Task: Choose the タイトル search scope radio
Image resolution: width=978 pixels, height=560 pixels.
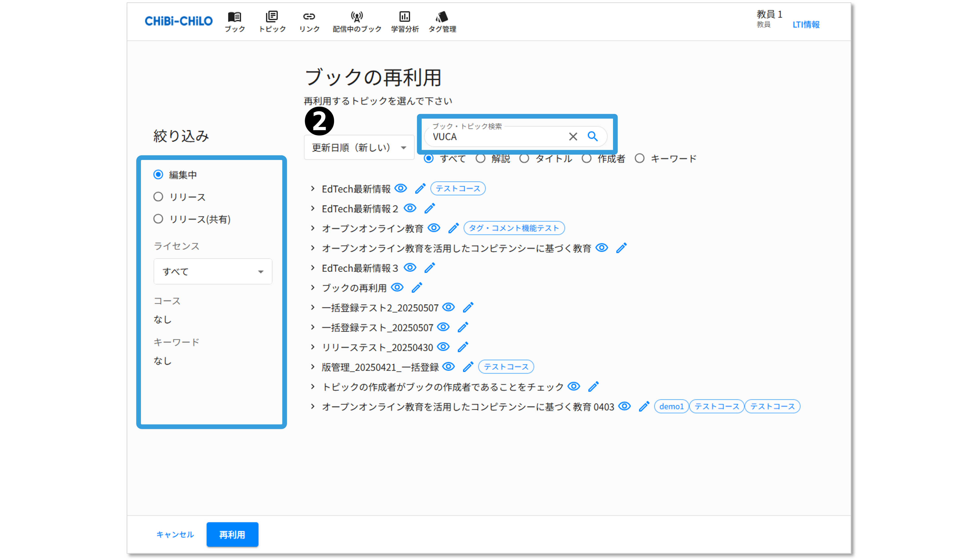Action: 524,158
